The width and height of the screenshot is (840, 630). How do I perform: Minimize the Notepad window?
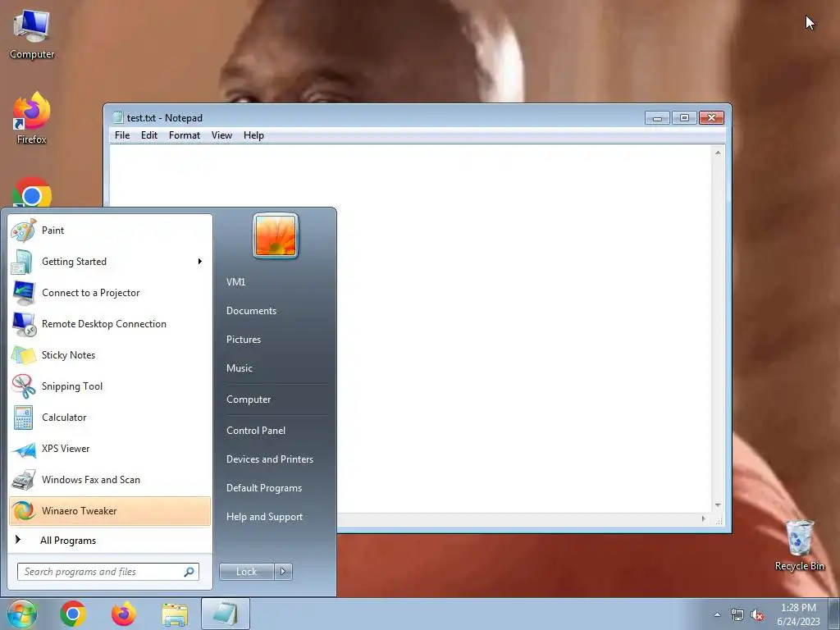point(657,118)
